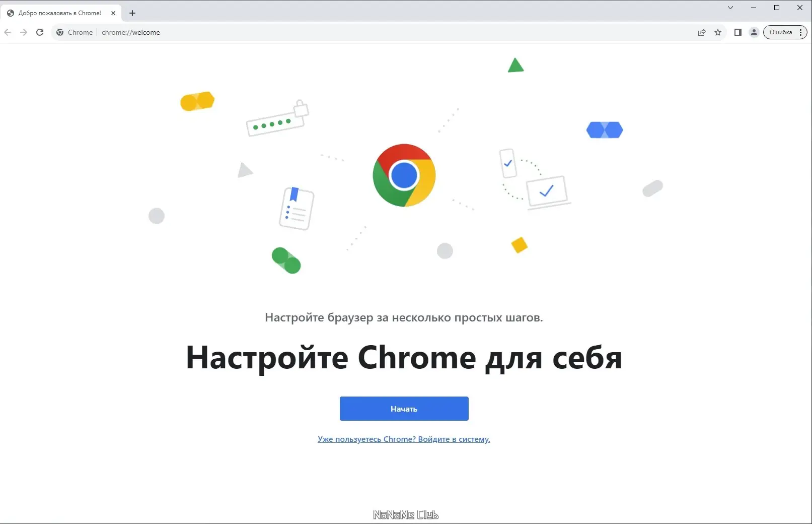Click the Forward navigation arrow
Viewport: 812px width, 524px height.
[24, 32]
